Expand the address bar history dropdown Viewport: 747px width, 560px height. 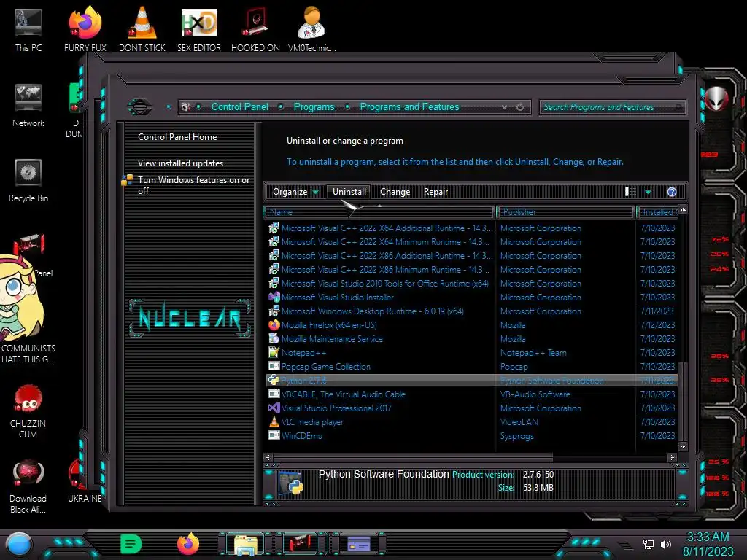(x=505, y=107)
